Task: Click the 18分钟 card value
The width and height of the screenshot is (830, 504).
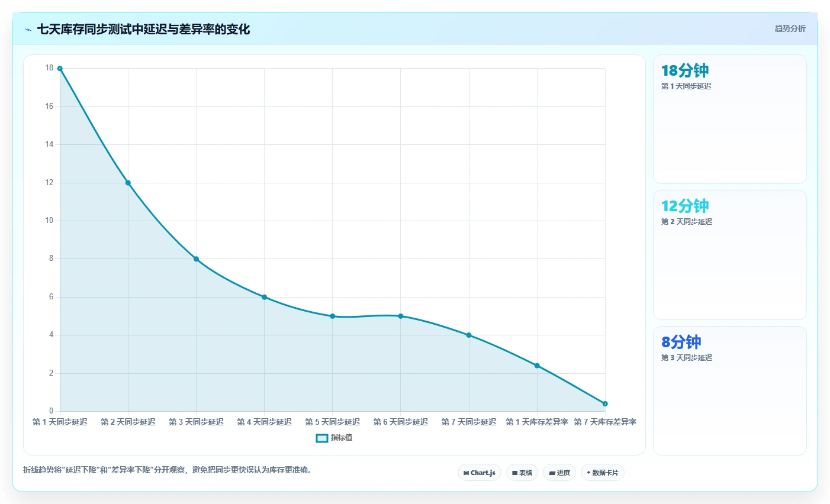Action: coord(685,70)
